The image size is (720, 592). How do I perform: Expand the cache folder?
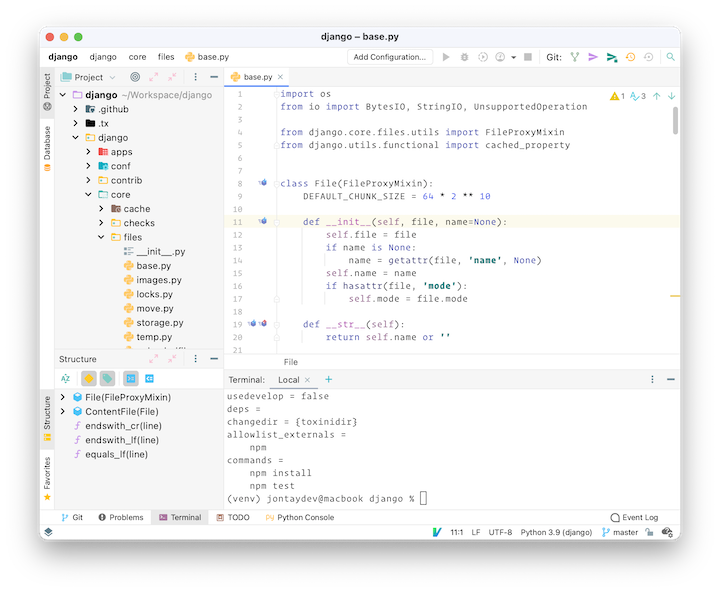101,209
